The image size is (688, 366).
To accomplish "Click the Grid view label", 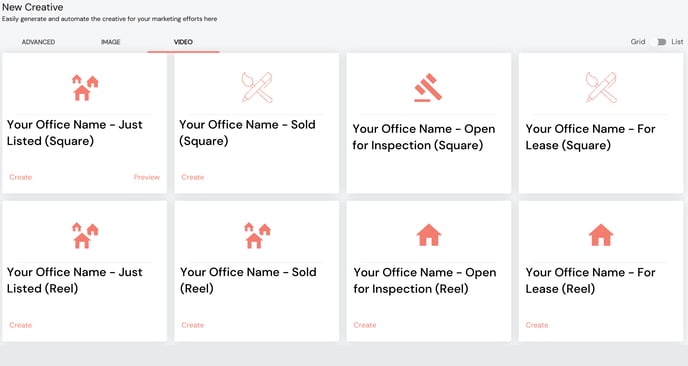I will 638,42.
